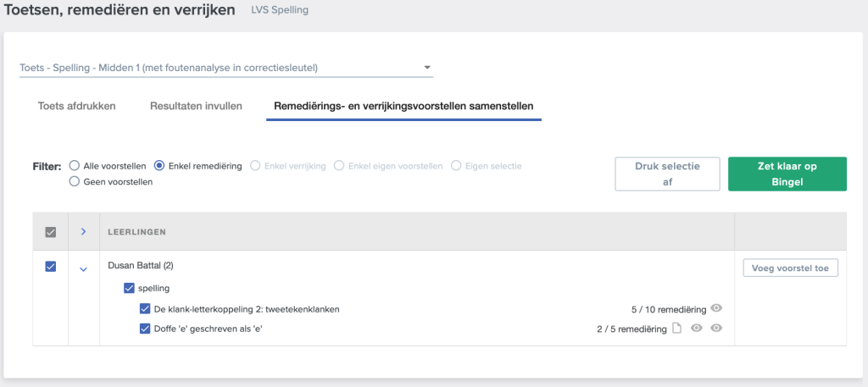The width and height of the screenshot is (868, 387).
Task: Toggle select-all checkbox in table header
Action: pyautogui.click(x=50, y=232)
